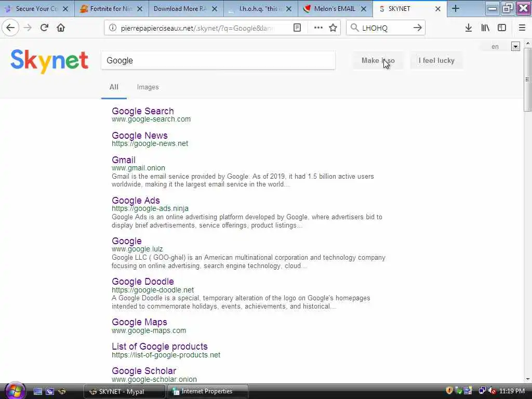This screenshot has height=399, width=532.
Task: Close the SKYNET tab
Action: (x=437, y=9)
